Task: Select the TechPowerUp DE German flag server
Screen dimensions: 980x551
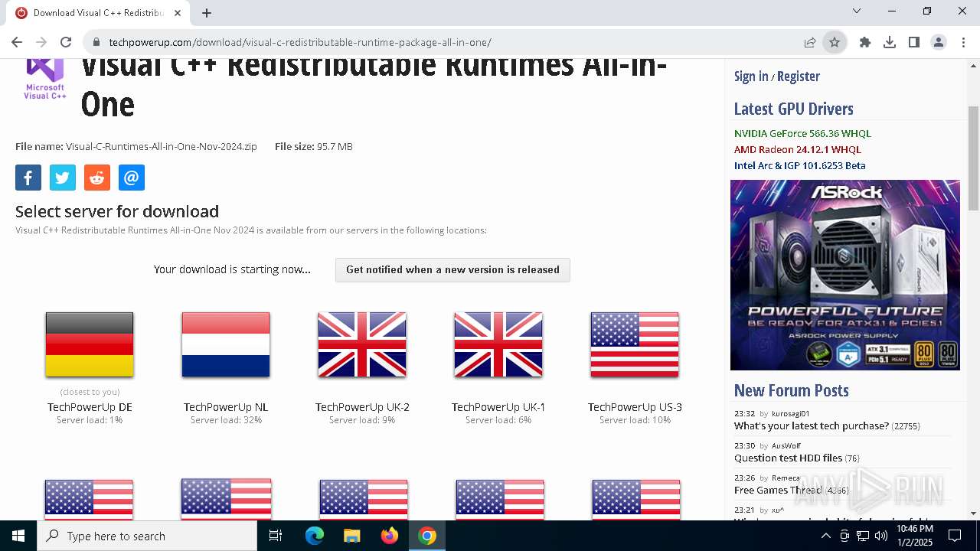Action: coord(90,344)
